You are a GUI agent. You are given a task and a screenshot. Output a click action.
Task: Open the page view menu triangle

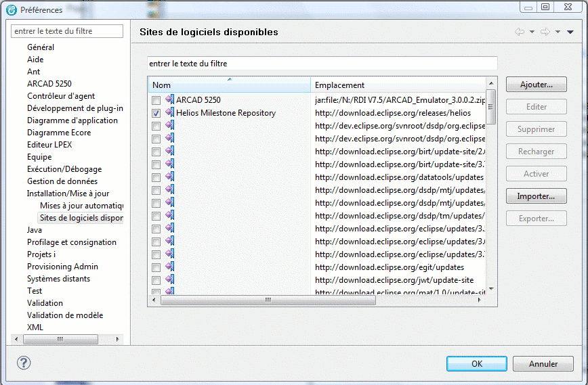[x=570, y=32]
